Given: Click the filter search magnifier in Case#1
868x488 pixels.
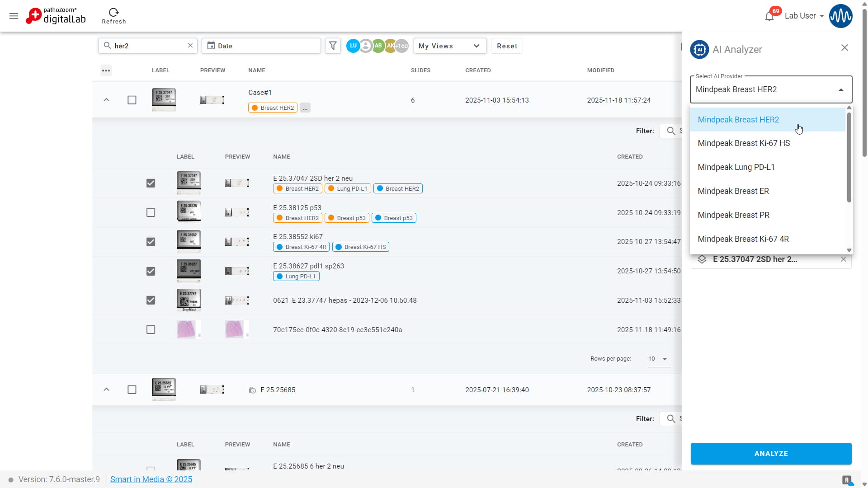Looking at the screenshot, I should (x=671, y=131).
